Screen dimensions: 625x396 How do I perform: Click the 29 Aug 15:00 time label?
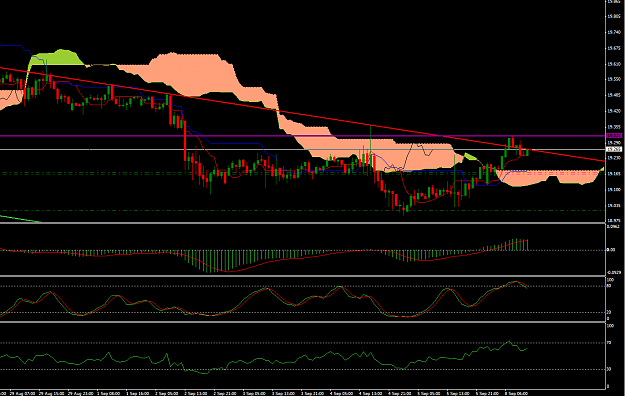[50, 394]
